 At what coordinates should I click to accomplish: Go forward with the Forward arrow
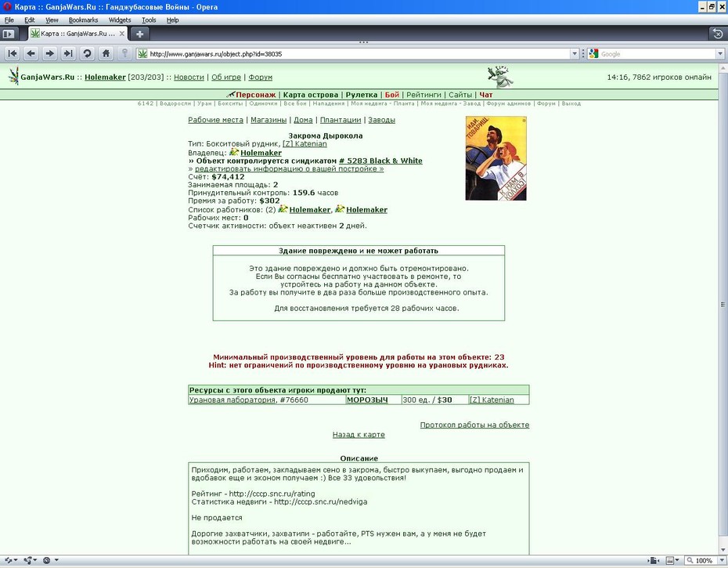pyautogui.click(x=49, y=53)
